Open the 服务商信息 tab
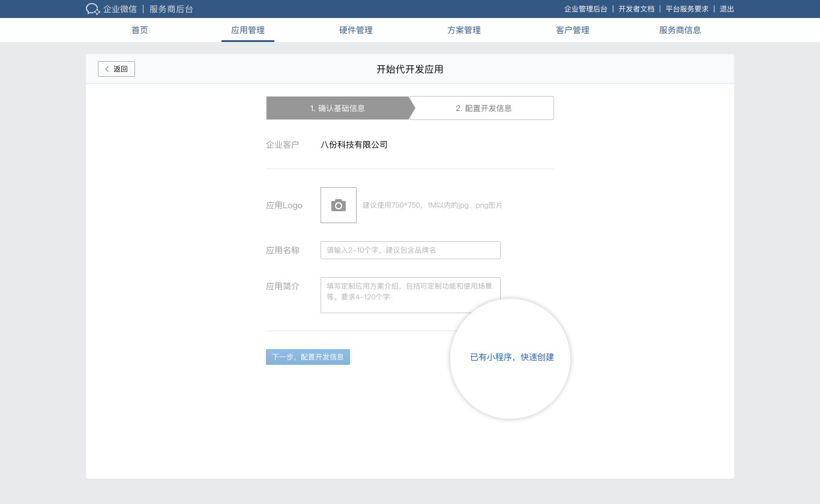Image resolution: width=820 pixels, height=504 pixels. pyautogui.click(x=680, y=30)
